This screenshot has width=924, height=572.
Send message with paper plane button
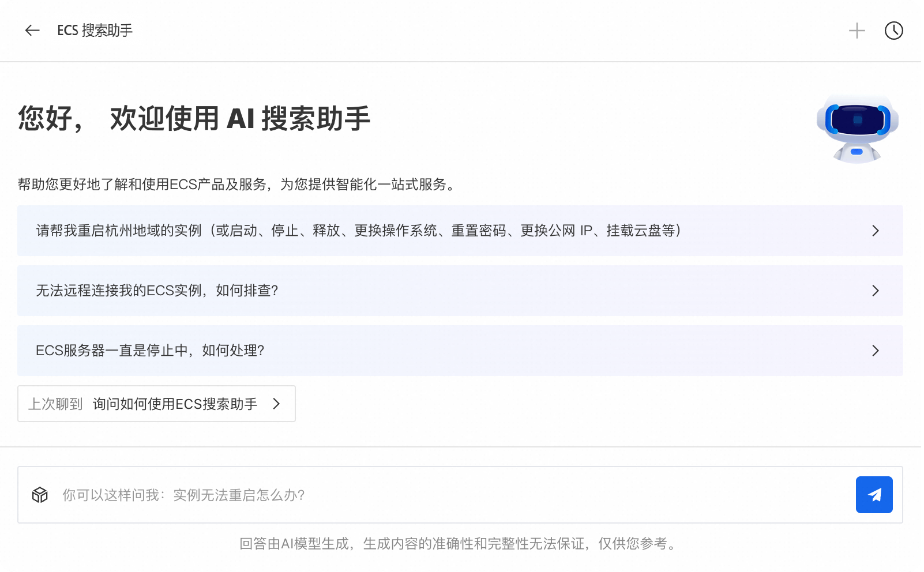(874, 495)
